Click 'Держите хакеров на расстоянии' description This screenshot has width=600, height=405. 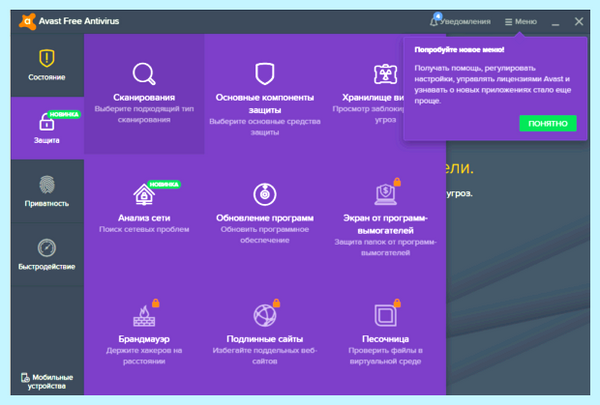tap(144, 356)
